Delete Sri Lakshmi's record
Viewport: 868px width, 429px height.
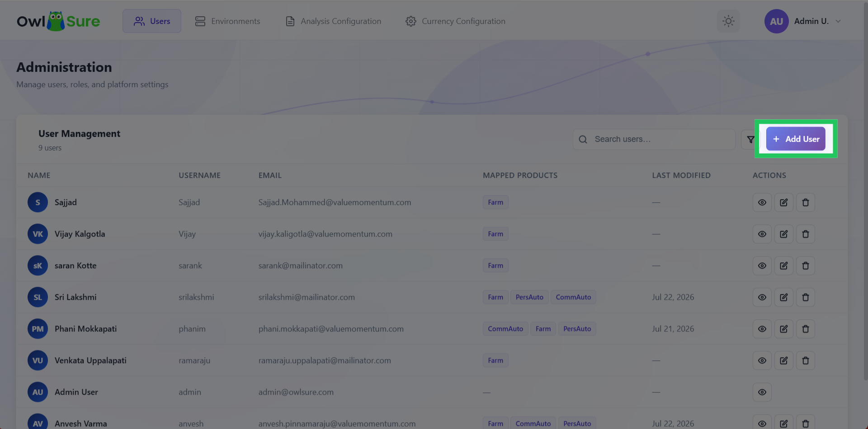point(806,297)
